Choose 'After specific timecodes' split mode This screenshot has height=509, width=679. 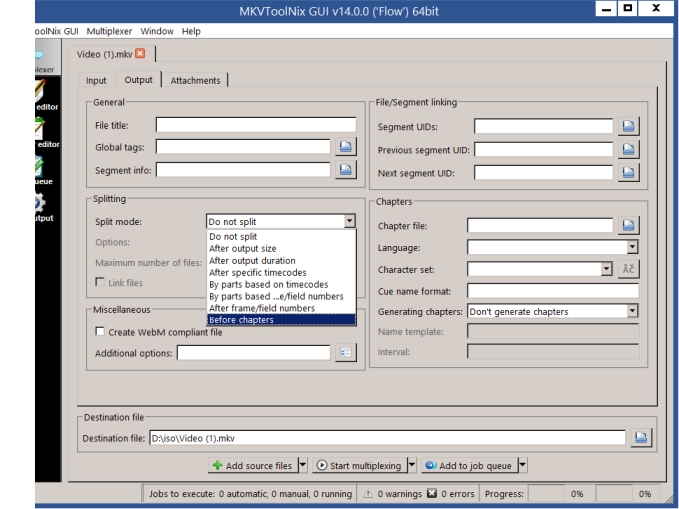tap(281, 272)
